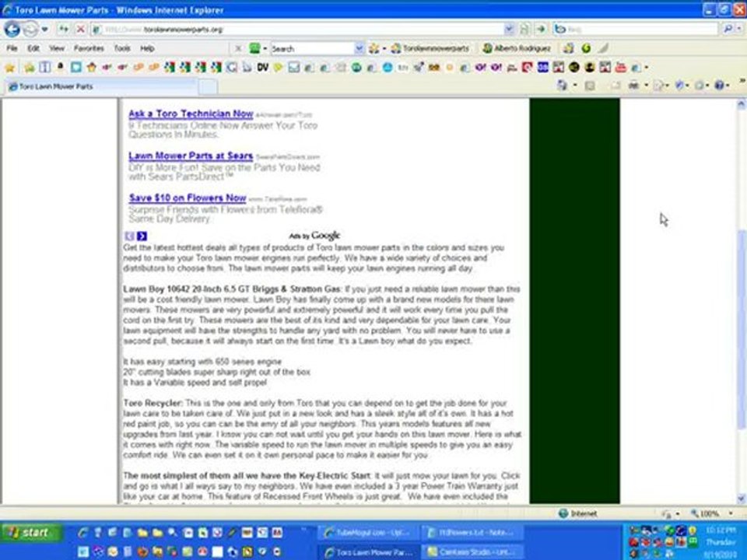The height and width of the screenshot is (560, 747).
Task: Click the Lawn Boy 10642 heading text
Action: (x=232, y=289)
